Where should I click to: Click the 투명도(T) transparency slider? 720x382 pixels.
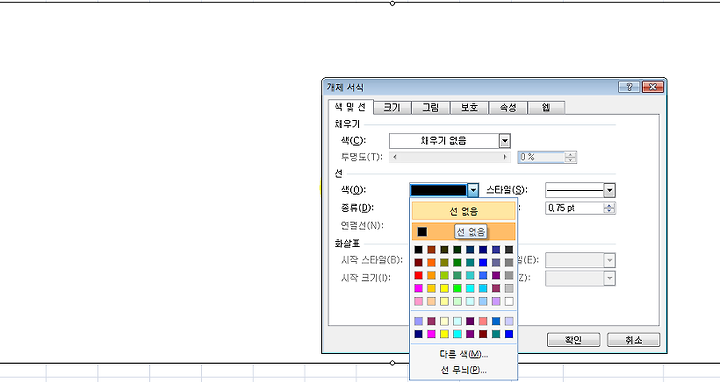pyautogui.click(x=450, y=157)
